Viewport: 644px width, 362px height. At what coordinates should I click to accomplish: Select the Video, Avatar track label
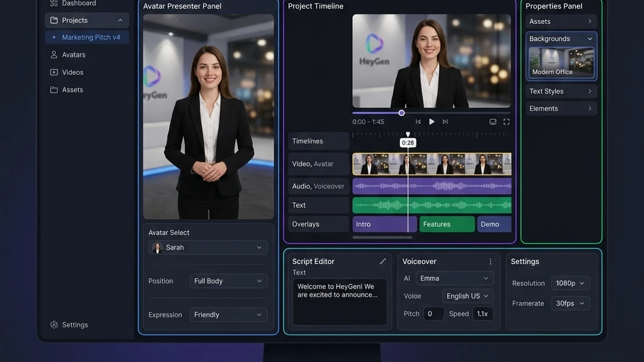click(318, 164)
